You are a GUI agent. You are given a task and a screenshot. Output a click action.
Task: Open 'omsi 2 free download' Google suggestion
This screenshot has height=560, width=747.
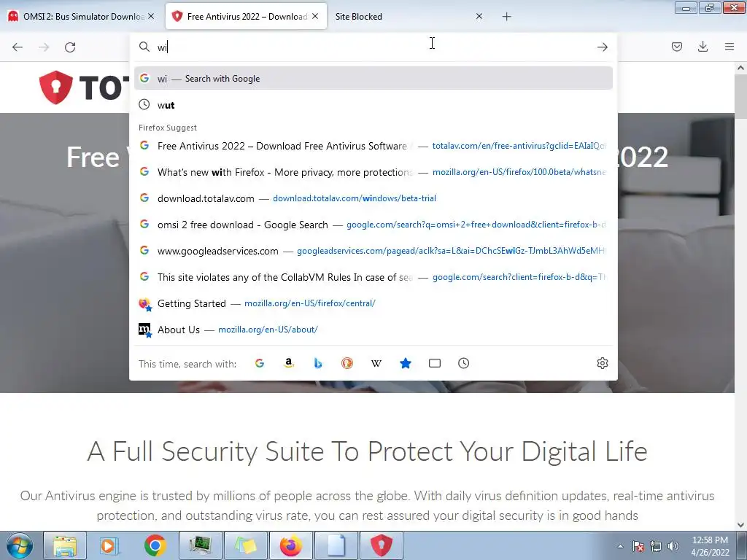point(373,225)
